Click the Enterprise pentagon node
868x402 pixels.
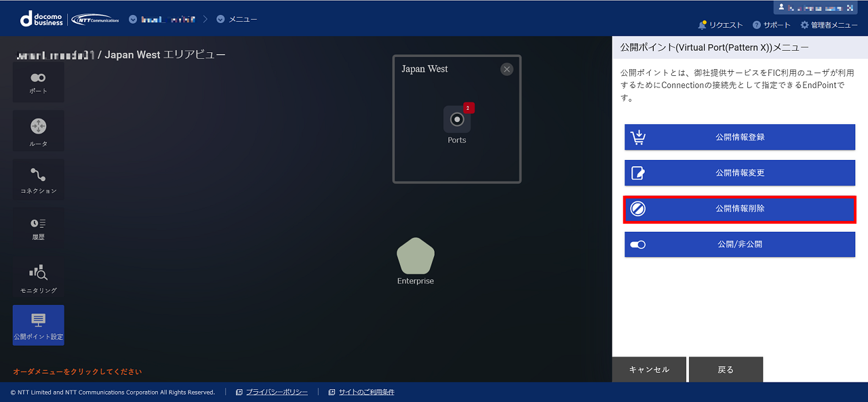(x=416, y=256)
